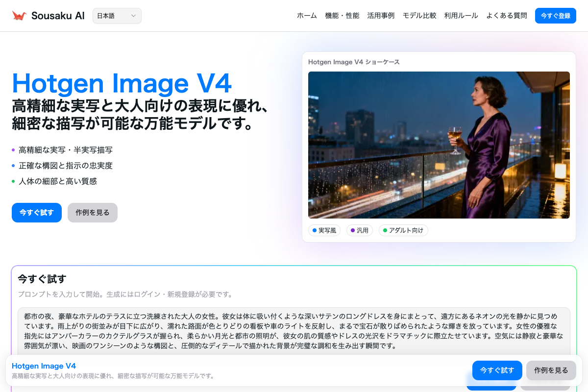Open 機能・性能 navigation item
Image resolution: width=588 pixels, height=392 pixels.
click(x=342, y=16)
